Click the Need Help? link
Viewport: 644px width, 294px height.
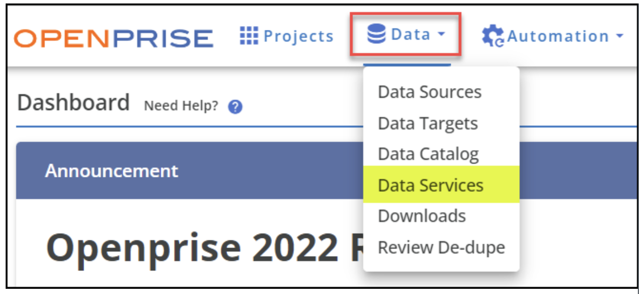pyautogui.click(x=181, y=106)
